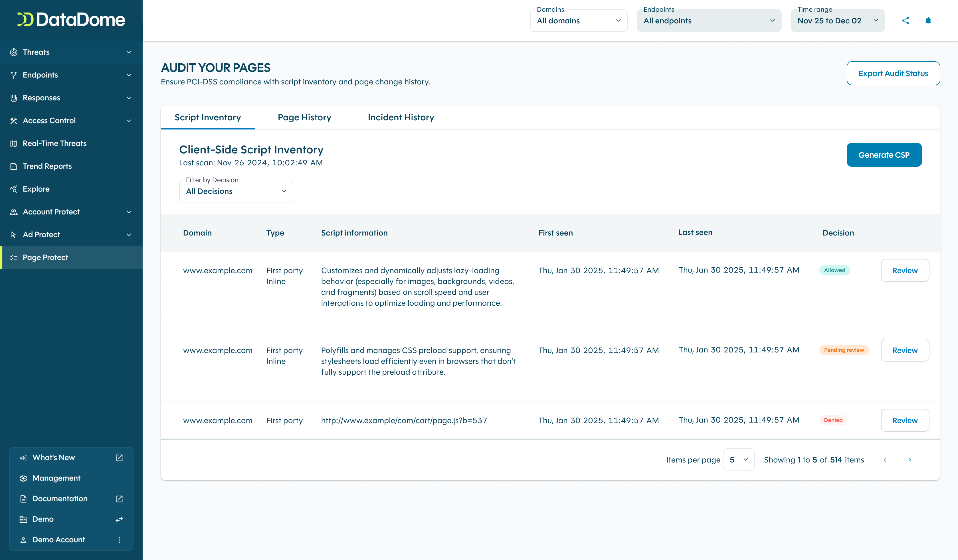This screenshot has height=560, width=958.
Task: Open Explore in the sidebar
Action: pos(36,189)
